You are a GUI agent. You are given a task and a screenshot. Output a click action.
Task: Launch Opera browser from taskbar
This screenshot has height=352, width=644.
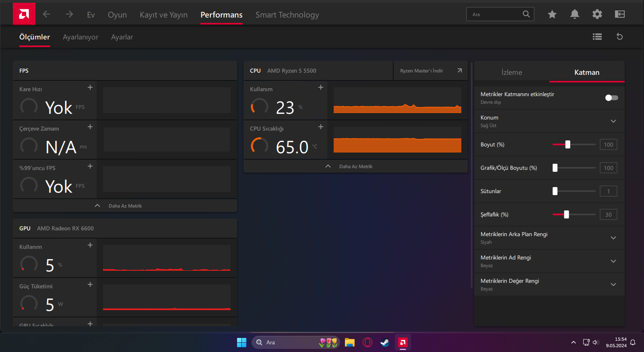click(x=367, y=342)
